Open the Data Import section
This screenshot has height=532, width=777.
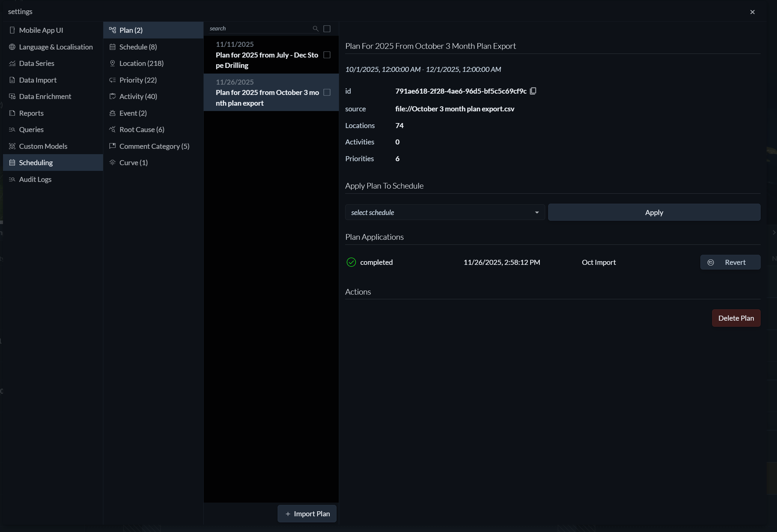[x=53, y=80]
